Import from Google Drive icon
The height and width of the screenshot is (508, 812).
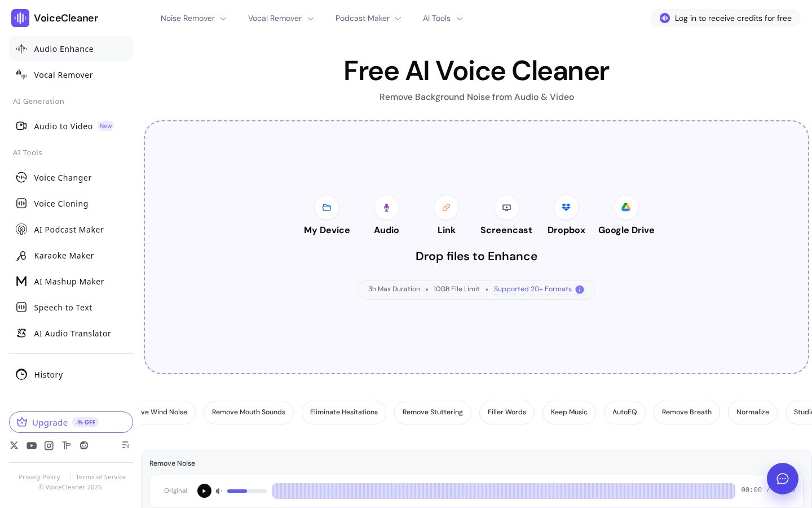tap(626, 208)
